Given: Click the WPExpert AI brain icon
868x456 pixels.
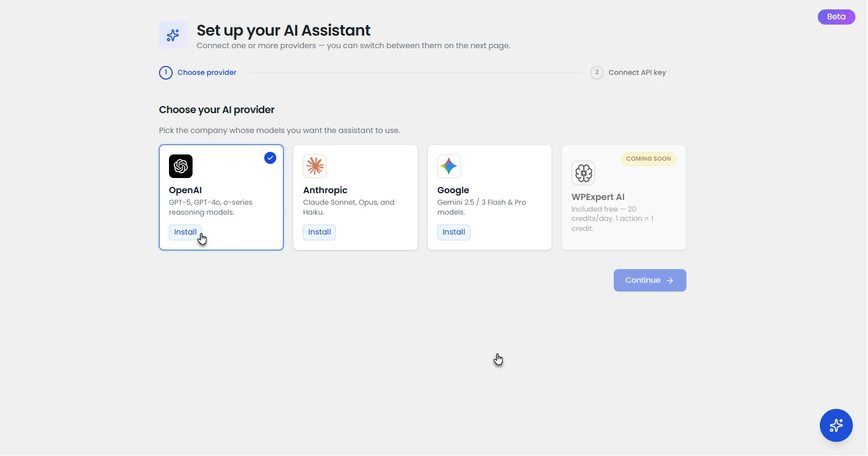Looking at the screenshot, I should 583,173.
